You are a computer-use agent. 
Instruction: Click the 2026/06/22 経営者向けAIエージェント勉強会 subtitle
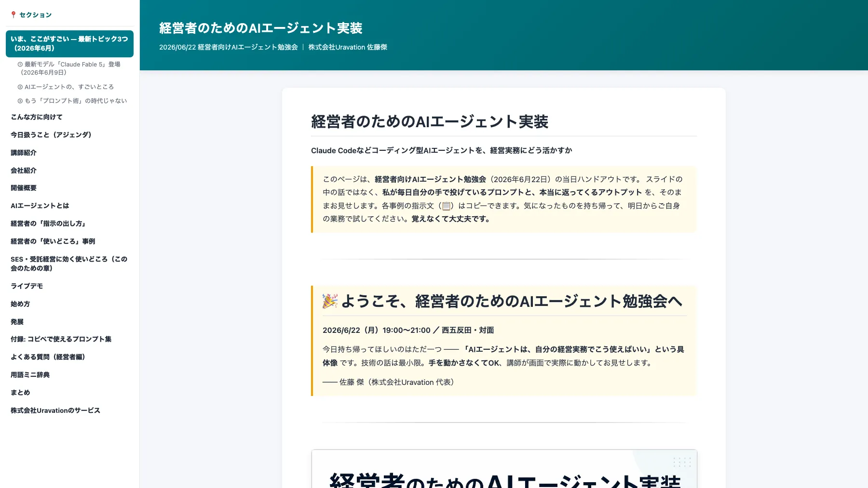tap(229, 47)
